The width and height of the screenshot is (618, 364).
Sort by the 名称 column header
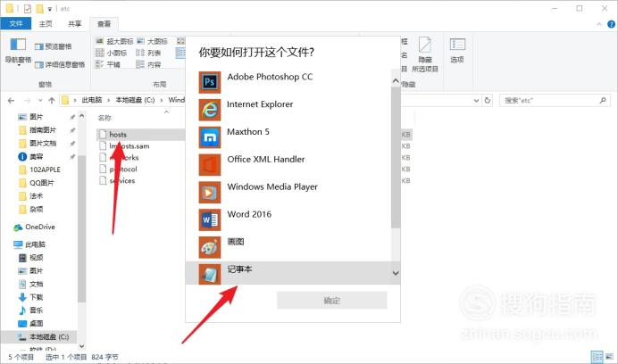click(104, 118)
